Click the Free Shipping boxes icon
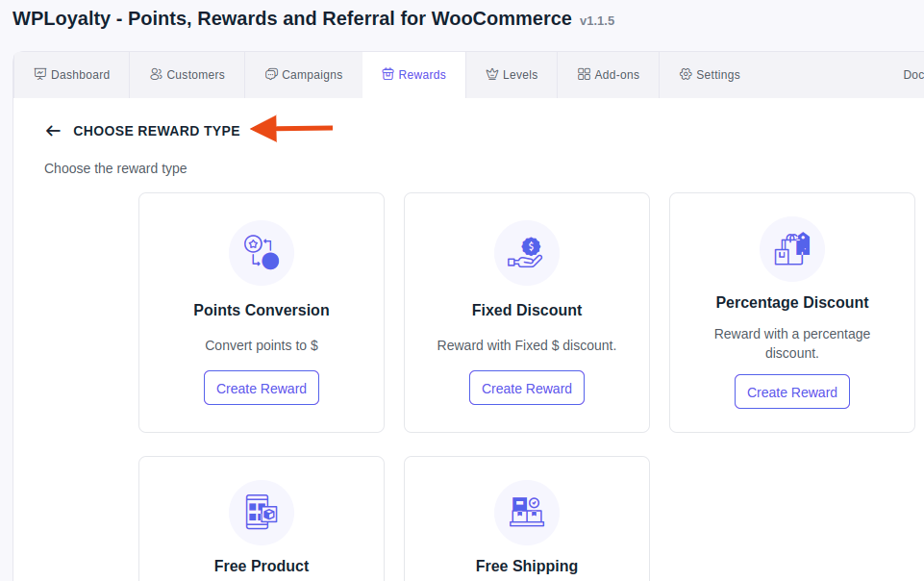 coord(527,512)
